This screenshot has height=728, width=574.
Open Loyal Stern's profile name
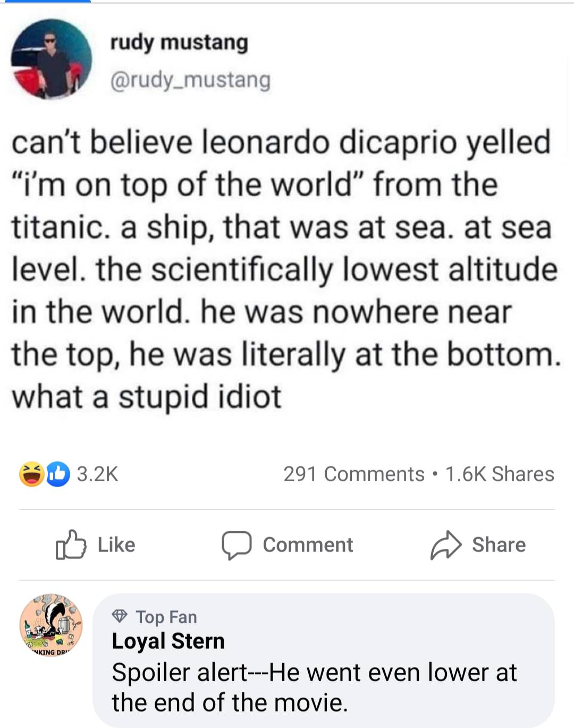[x=168, y=641]
